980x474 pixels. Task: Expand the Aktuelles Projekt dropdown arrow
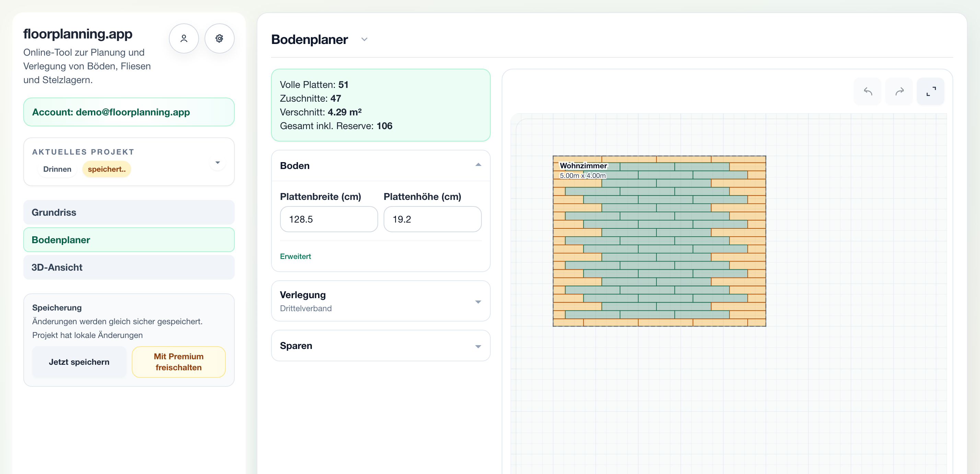click(218, 162)
